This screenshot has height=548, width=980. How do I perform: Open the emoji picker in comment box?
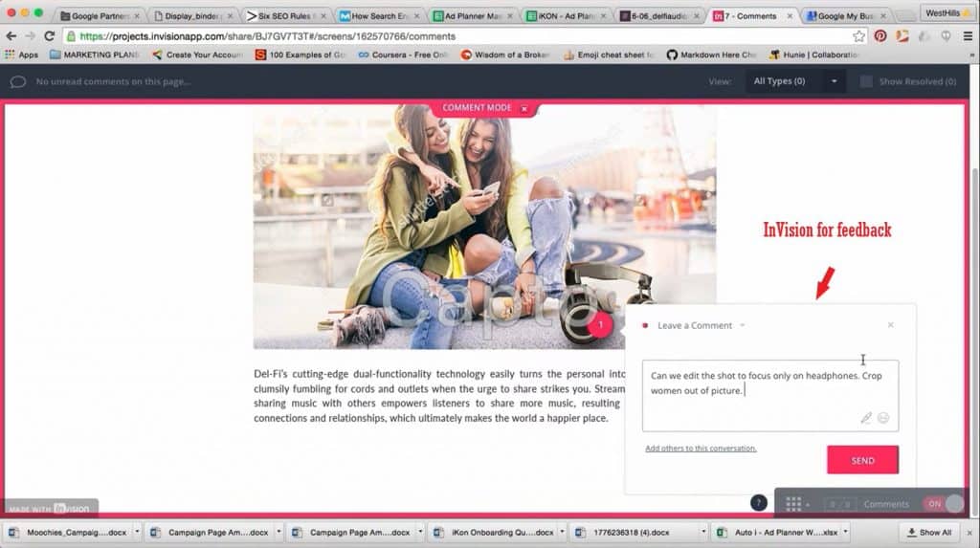[x=883, y=418]
